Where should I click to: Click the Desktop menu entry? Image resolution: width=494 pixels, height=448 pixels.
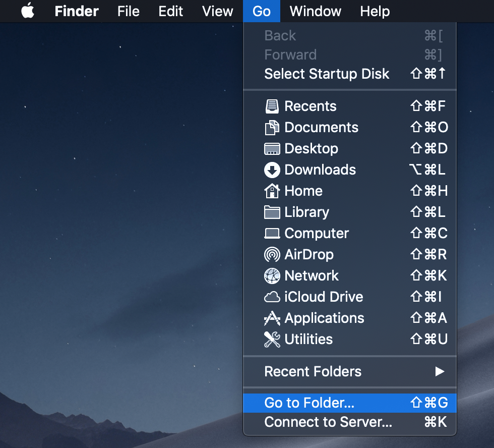(311, 149)
